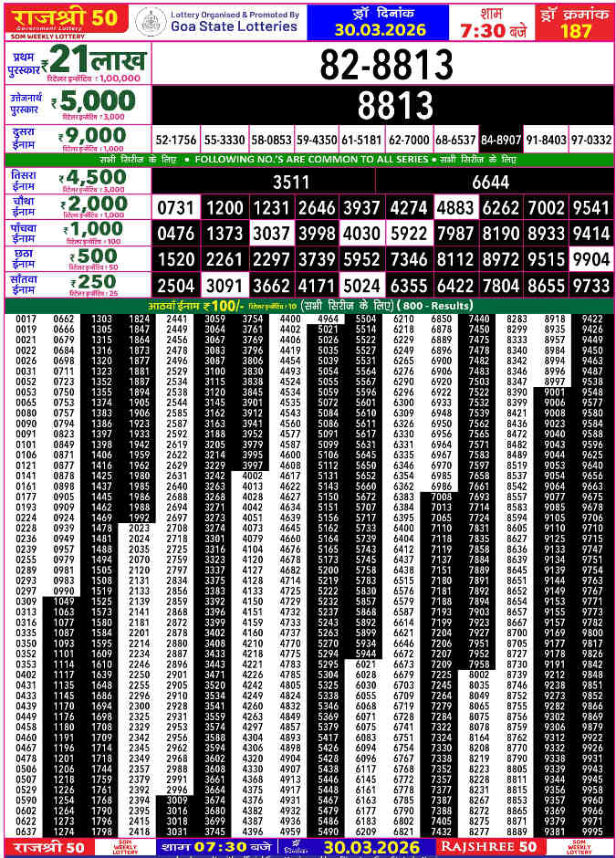616x858 pixels.
Task: Click third prize number 6644
Action: (x=491, y=182)
